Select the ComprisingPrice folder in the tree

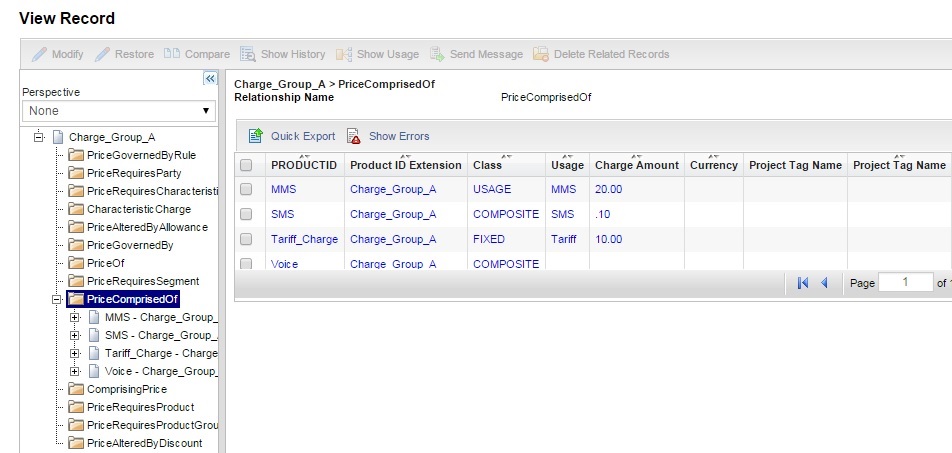[126, 389]
